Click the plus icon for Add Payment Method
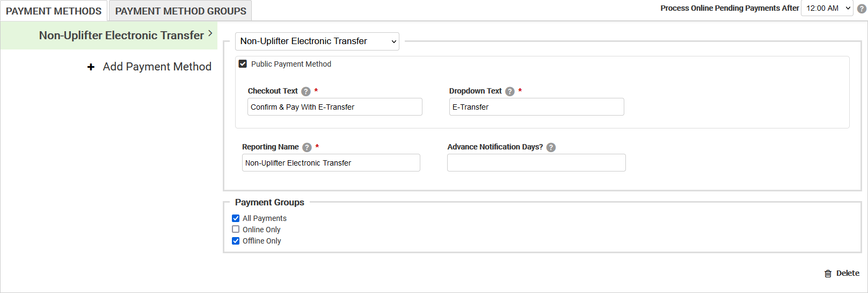This screenshot has width=868, height=293. coord(91,67)
